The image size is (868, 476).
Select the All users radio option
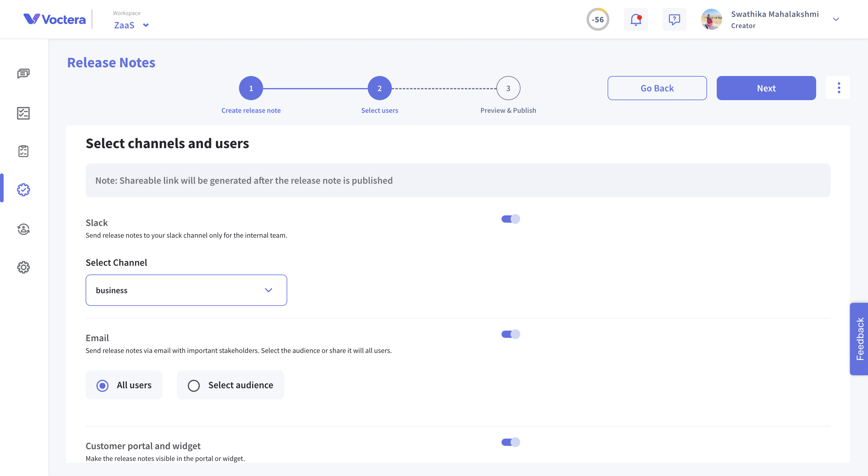click(124, 385)
